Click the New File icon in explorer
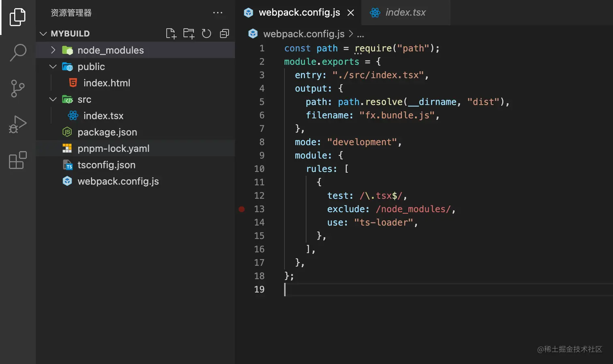613x364 pixels. 171,34
